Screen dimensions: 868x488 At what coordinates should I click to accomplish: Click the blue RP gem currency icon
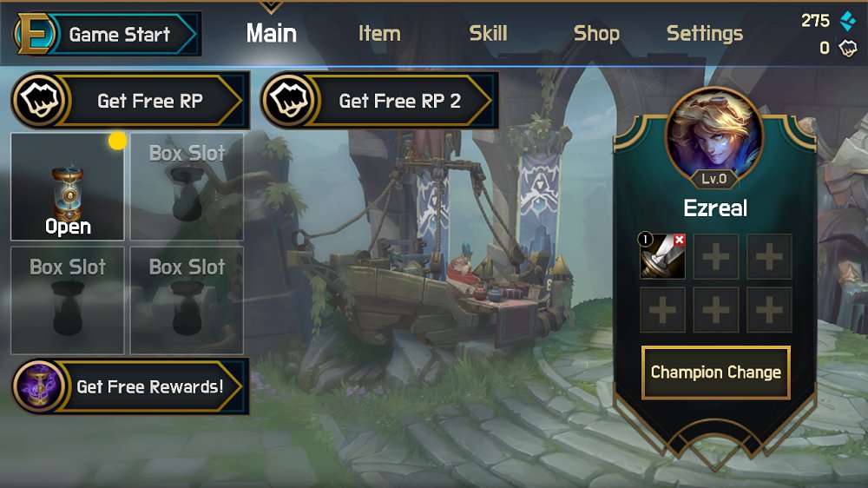tap(847, 21)
